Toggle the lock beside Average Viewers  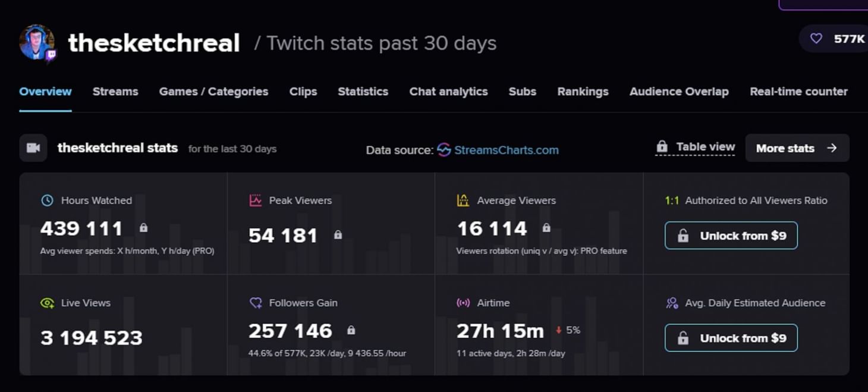546,228
